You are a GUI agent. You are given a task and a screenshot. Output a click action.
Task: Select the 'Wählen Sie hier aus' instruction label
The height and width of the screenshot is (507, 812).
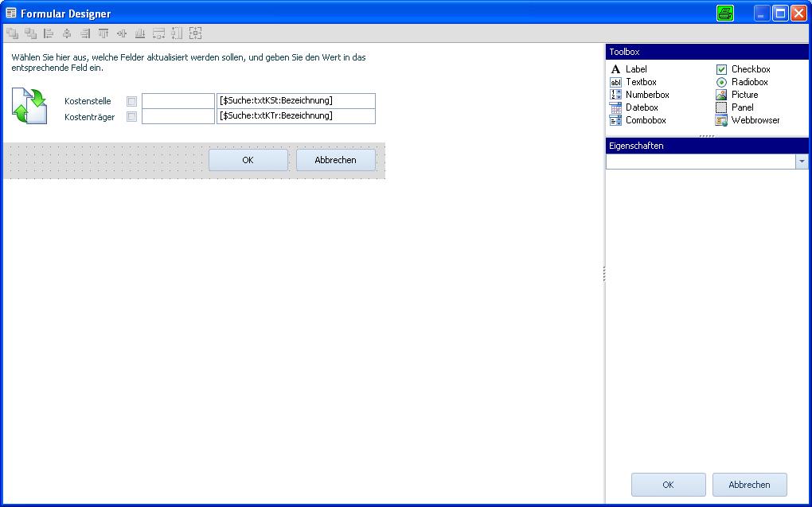pos(189,63)
